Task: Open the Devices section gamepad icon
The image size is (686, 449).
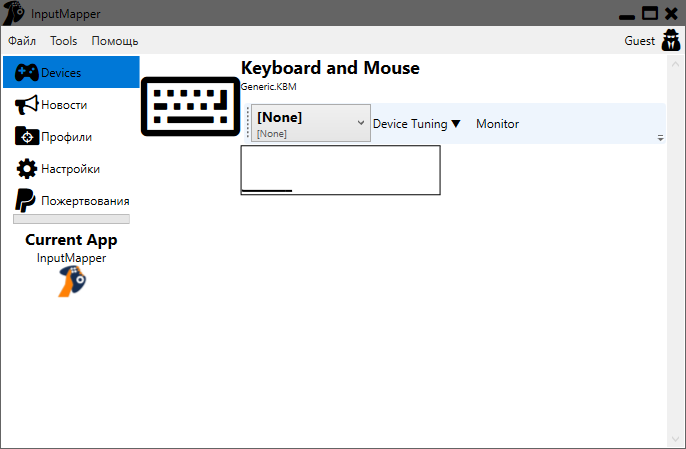Action: click(26, 72)
